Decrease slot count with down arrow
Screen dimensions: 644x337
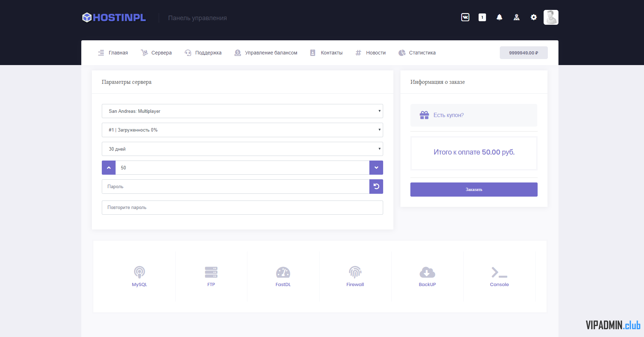tap(376, 168)
